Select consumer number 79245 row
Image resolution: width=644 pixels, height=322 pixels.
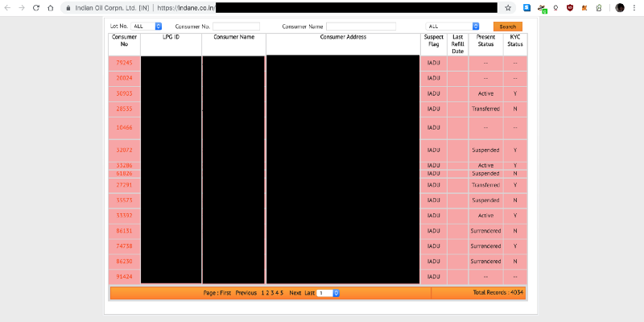click(x=124, y=63)
